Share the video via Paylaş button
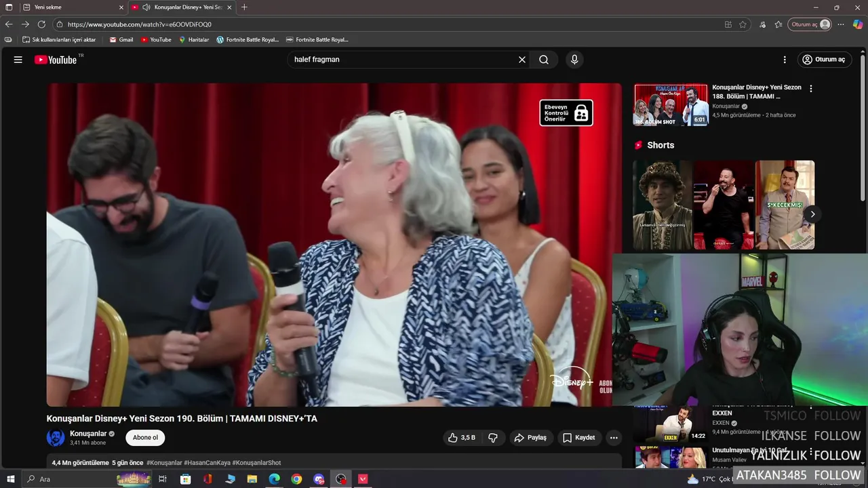This screenshot has width=868, height=488. [530, 438]
